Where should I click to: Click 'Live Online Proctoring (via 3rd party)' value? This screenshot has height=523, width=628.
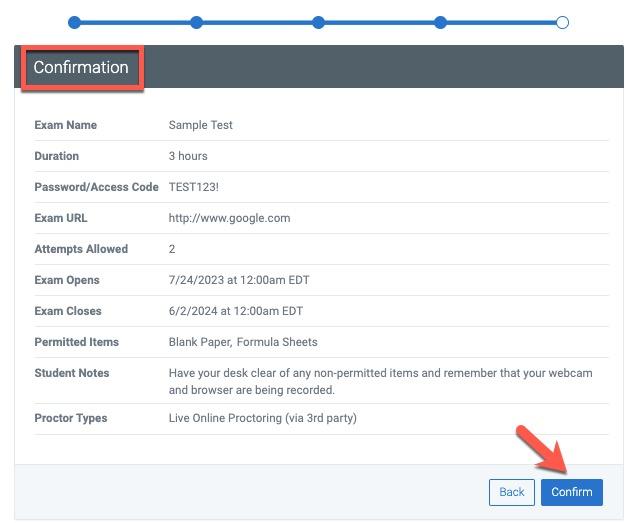tap(262, 418)
